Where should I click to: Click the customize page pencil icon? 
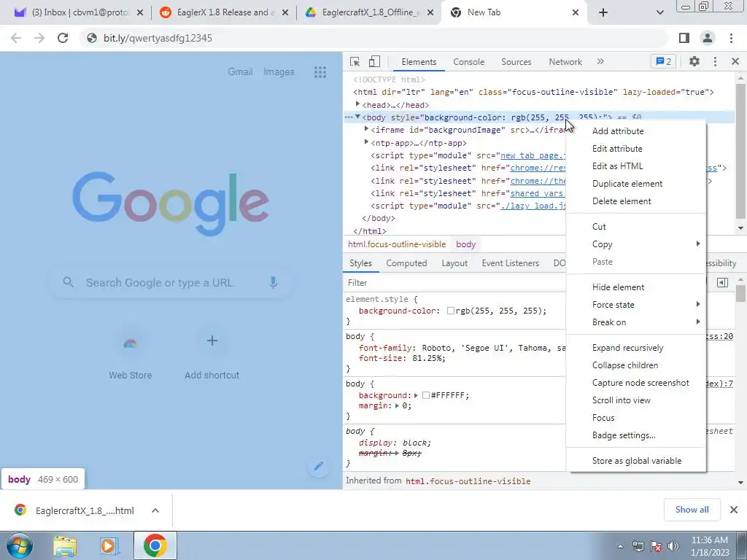(x=319, y=465)
